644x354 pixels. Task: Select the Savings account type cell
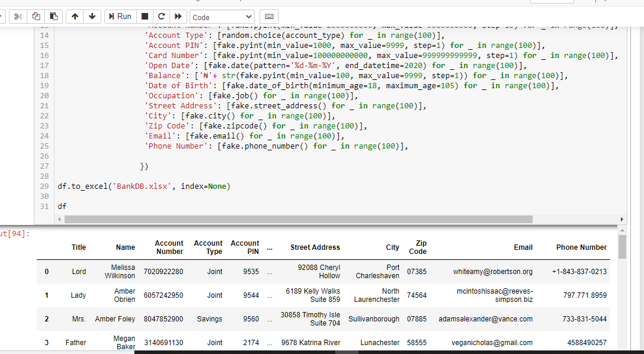pyautogui.click(x=210, y=318)
